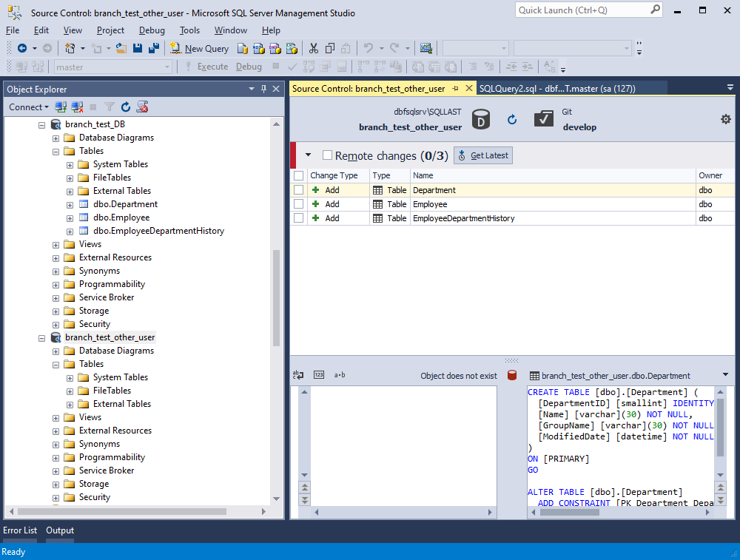Screen dimensions: 740x560
Task: Expand Programmability under branch_test_DB
Action: pos(55,285)
